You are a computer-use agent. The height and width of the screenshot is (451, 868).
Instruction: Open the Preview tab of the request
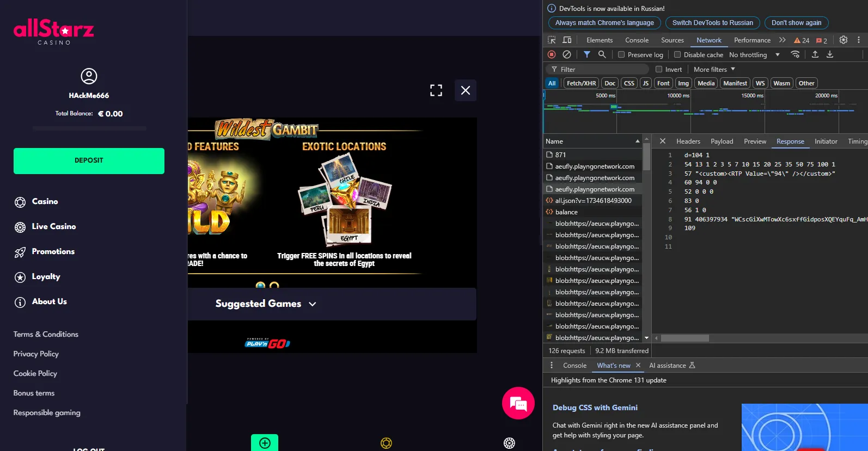[755, 141]
